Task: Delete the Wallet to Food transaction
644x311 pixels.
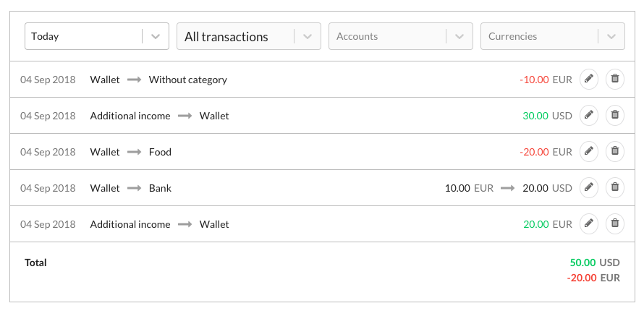Action: 614,151
